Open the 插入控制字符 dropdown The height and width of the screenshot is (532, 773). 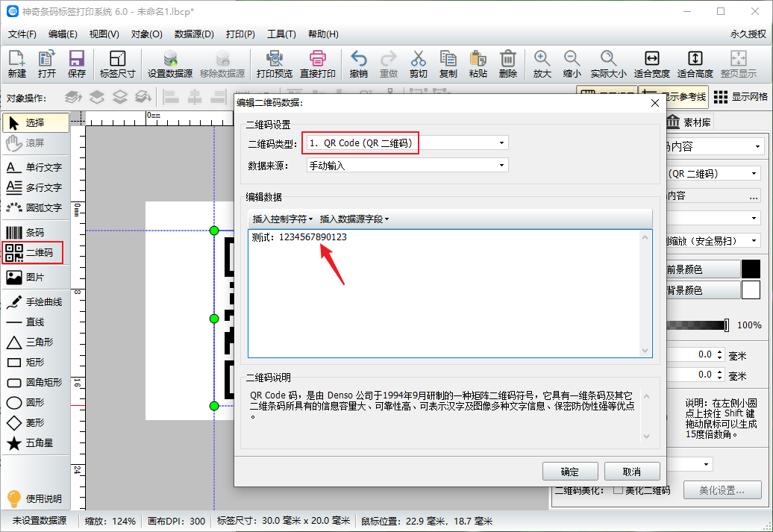(x=283, y=219)
